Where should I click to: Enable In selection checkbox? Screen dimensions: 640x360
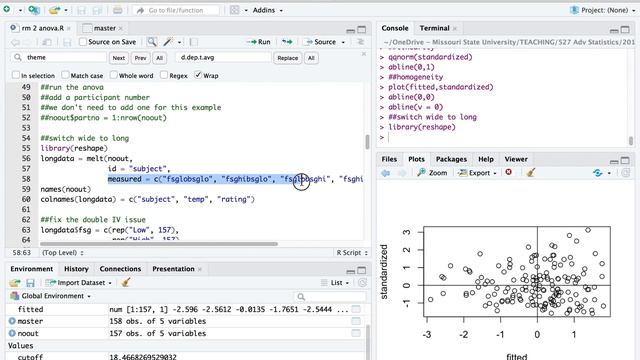16,75
